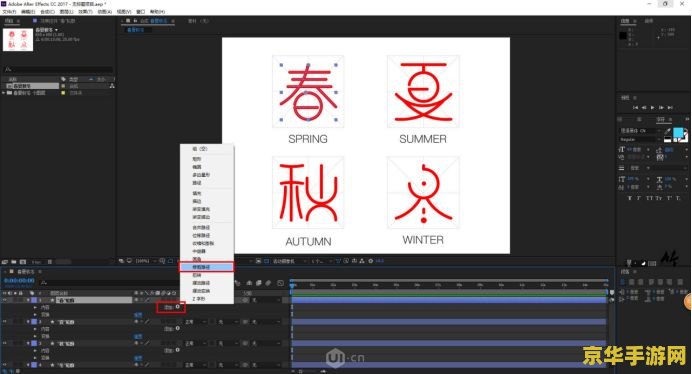The width and height of the screenshot is (692, 374).
Task: Toggle faux bold in Character panel
Action: coord(630,198)
